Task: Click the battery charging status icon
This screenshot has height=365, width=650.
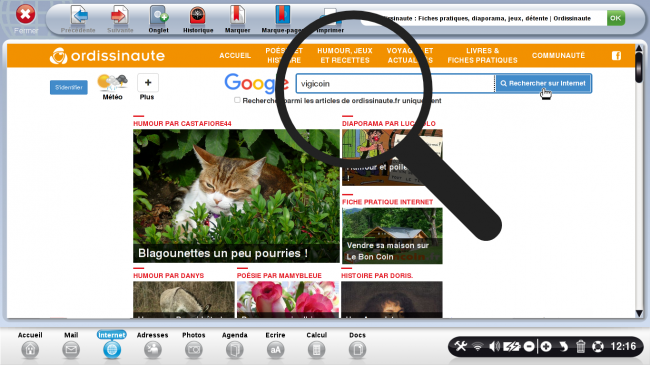Action: [512, 346]
